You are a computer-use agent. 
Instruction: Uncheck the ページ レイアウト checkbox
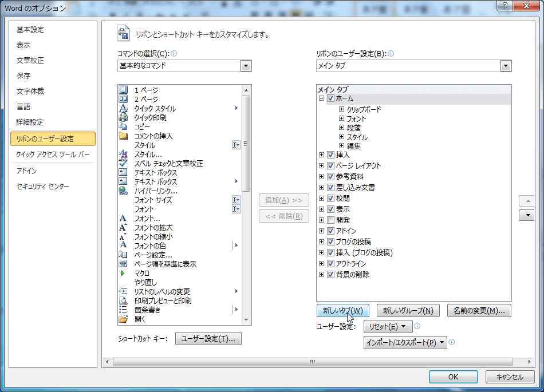click(x=330, y=166)
